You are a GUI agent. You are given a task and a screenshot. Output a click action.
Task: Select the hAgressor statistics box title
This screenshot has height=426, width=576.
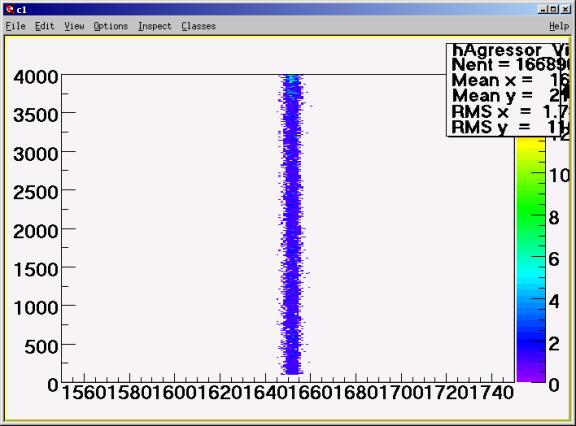510,50
